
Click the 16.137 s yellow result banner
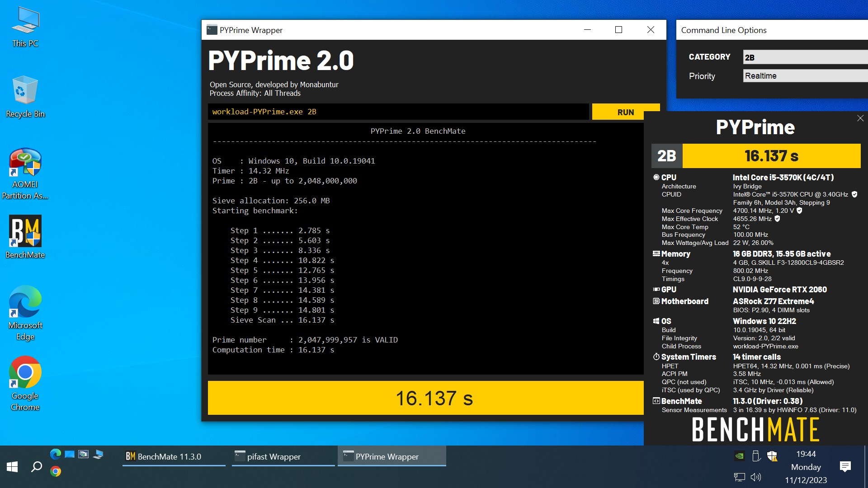click(x=426, y=398)
